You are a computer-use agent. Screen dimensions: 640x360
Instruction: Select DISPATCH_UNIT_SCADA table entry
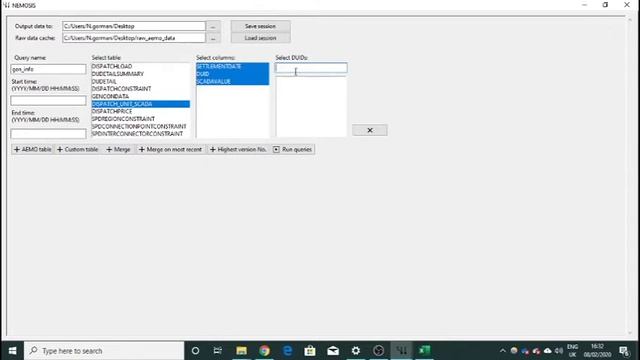[x=140, y=104]
